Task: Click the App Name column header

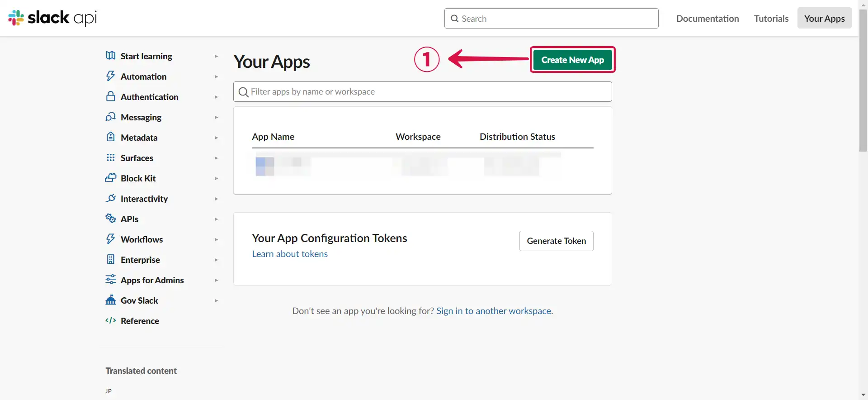Action: (273, 137)
